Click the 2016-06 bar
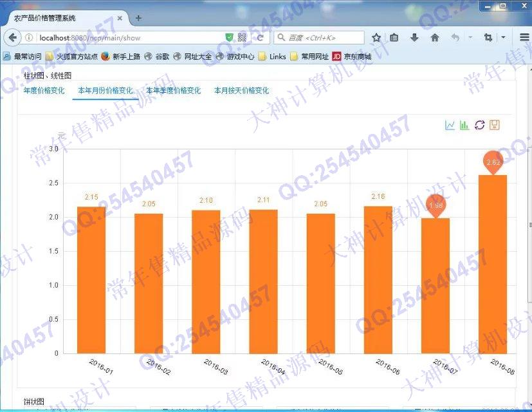The image size is (532, 412). pyautogui.click(x=378, y=280)
